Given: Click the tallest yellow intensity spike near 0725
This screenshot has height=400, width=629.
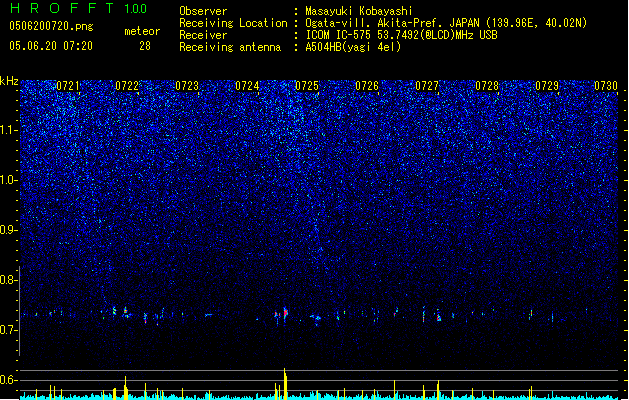Looking at the screenshot, I should coord(285,384).
